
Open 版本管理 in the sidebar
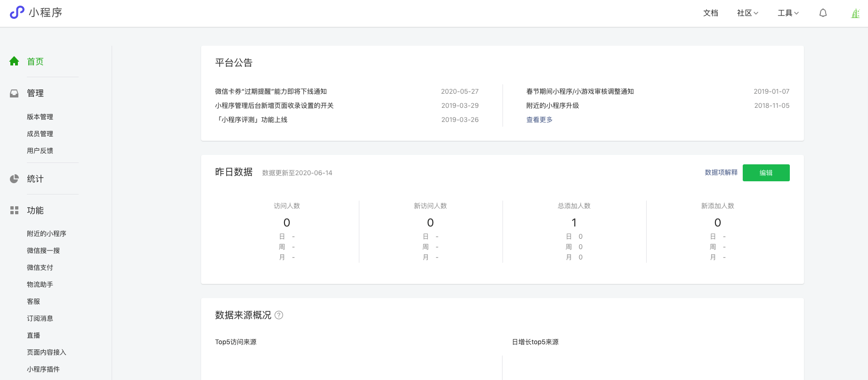[x=40, y=117]
